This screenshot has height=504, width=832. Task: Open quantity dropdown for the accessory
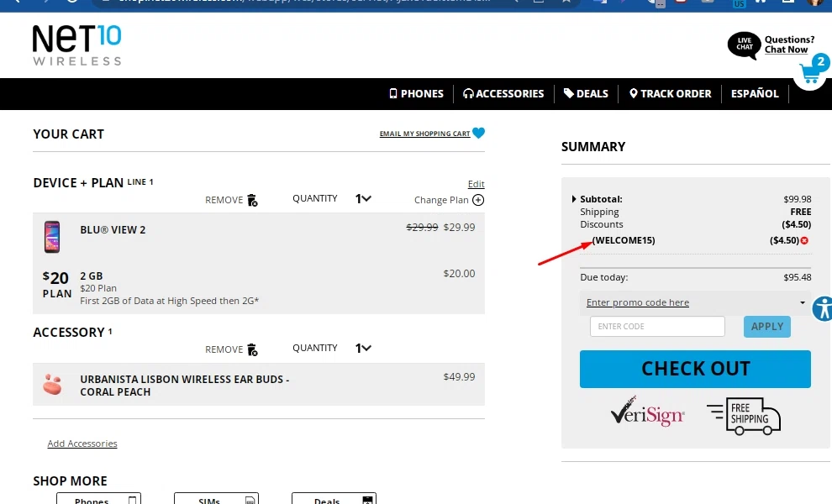point(363,348)
